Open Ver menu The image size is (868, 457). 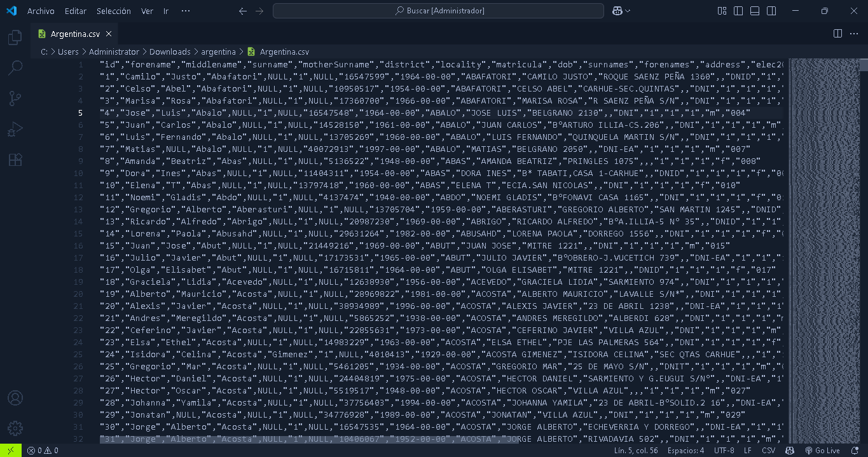coord(147,11)
